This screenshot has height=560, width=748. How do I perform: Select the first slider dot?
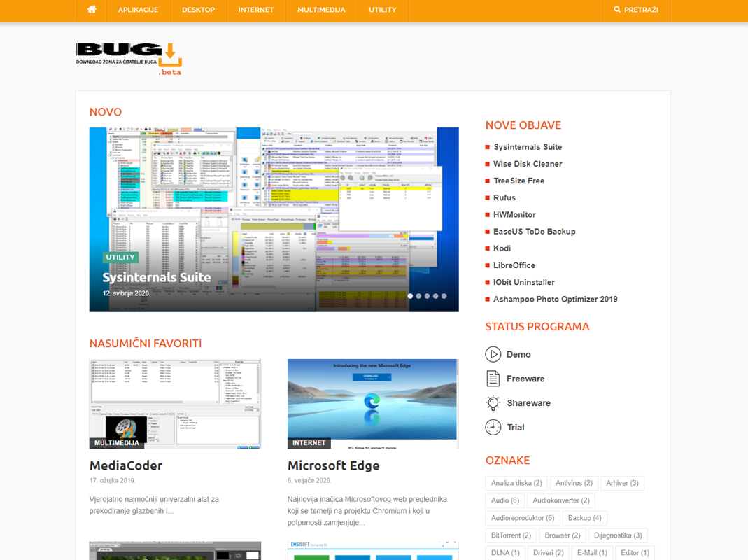410,296
